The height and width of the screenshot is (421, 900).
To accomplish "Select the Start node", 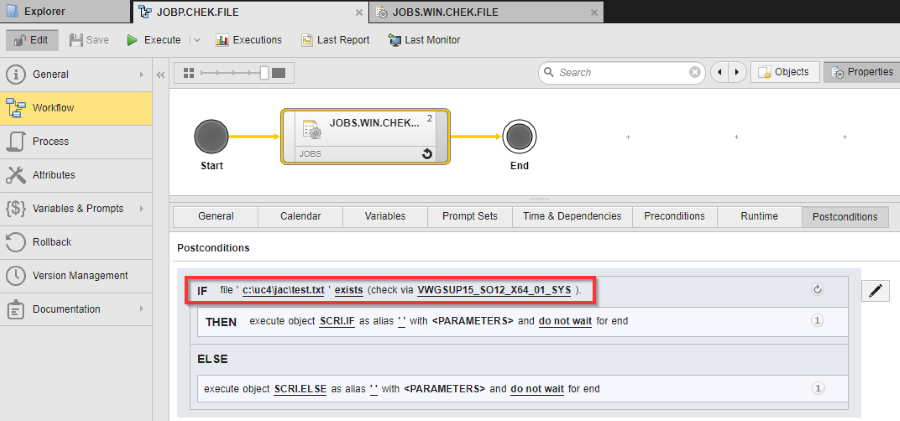I will pyautogui.click(x=211, y=137).
